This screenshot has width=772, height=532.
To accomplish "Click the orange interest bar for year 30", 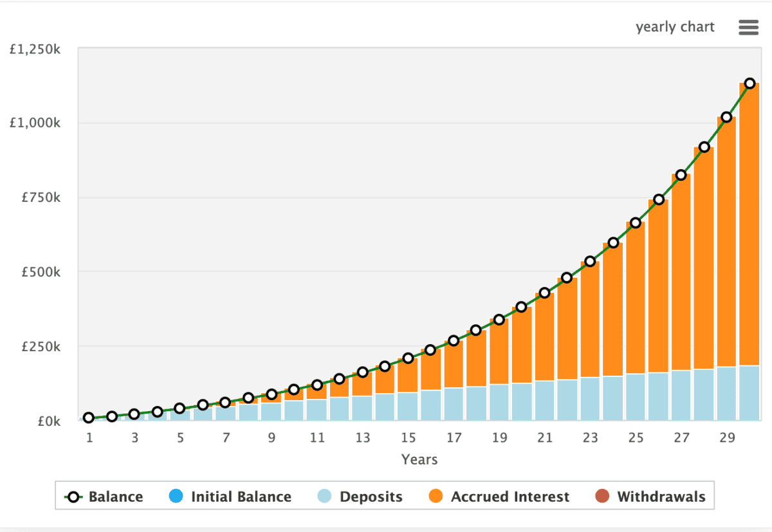I will 749,225.
